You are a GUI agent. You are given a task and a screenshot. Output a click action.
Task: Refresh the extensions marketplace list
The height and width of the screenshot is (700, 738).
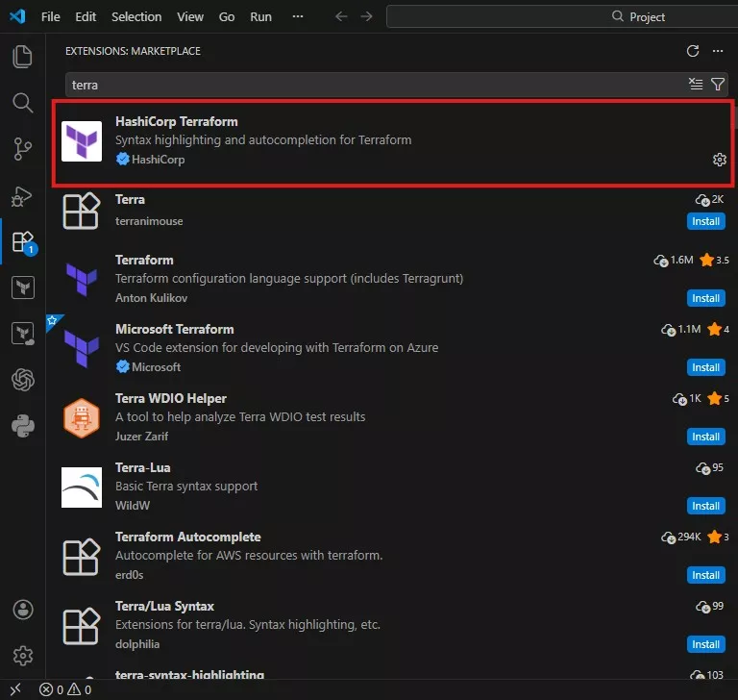click(693, 51)
